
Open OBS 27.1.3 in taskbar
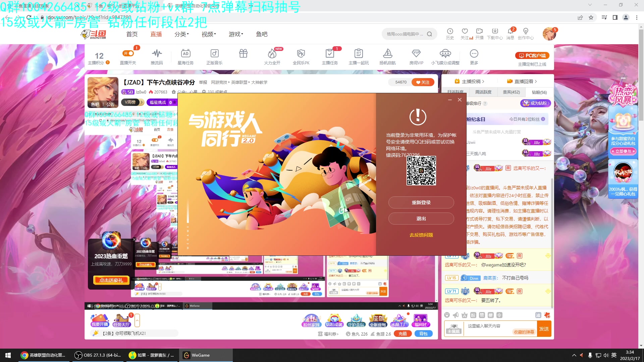[x=98, y=355]
